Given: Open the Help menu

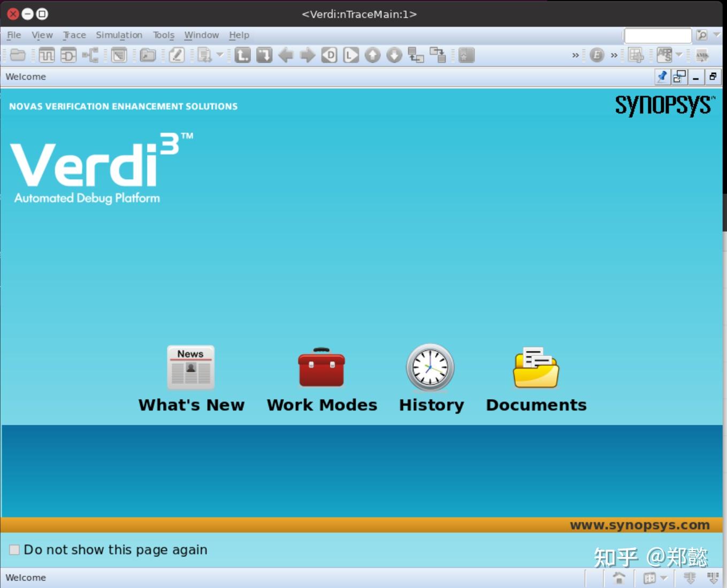Looking at the screenshot, I should click(239, 35).
